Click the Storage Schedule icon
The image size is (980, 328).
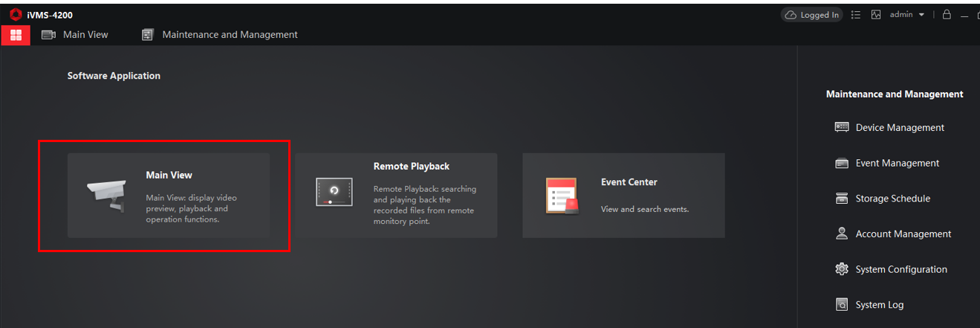pos(842,199)
